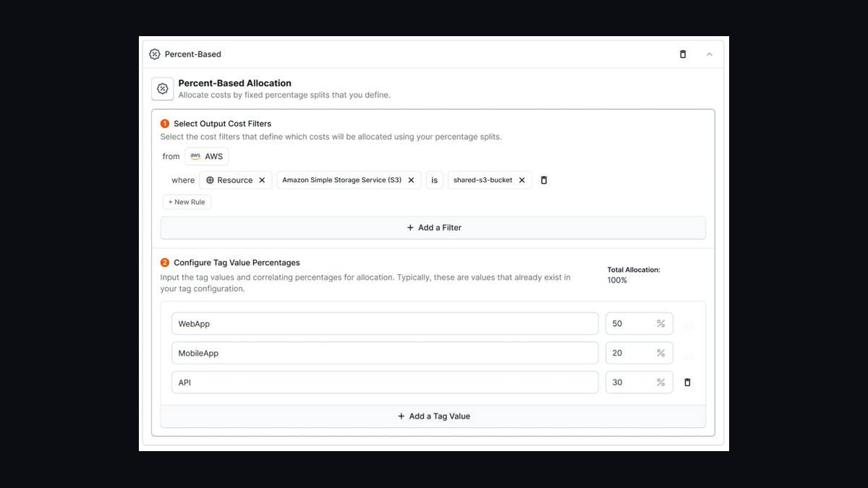The width and height of the screenshot is (868, 488).
Task: Click the Add a Tag Value button
Action: click(433, 416)
